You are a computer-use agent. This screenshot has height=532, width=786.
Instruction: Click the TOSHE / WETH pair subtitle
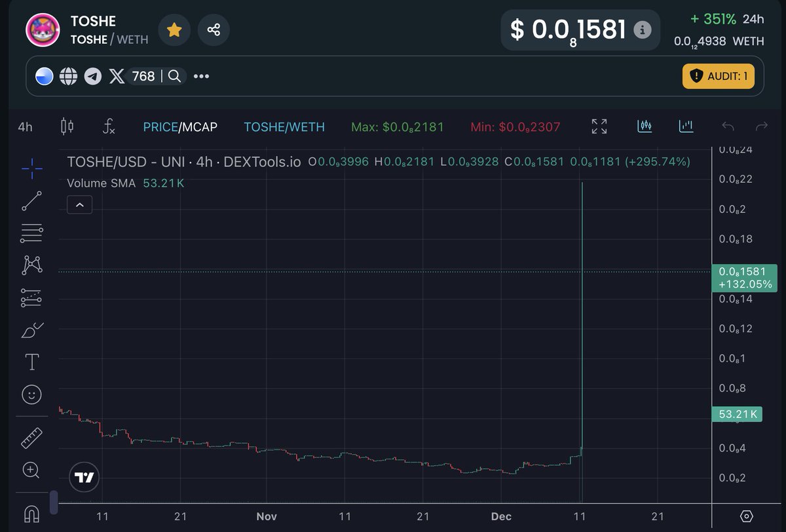(x=109, y=39)
